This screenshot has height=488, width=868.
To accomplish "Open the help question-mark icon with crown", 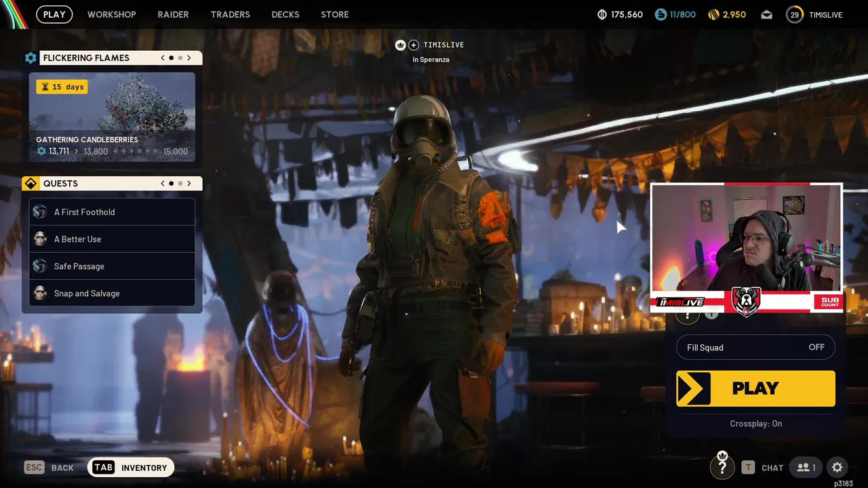I will point(722,466).
